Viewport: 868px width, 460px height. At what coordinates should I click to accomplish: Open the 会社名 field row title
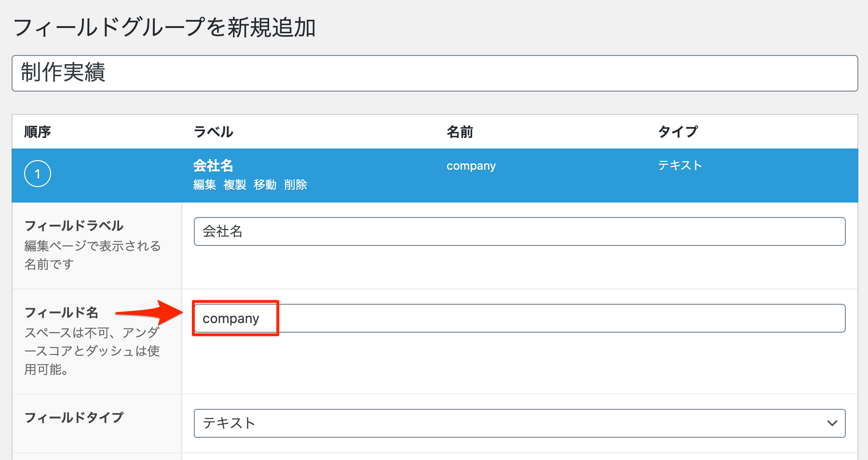pos(213,165)
